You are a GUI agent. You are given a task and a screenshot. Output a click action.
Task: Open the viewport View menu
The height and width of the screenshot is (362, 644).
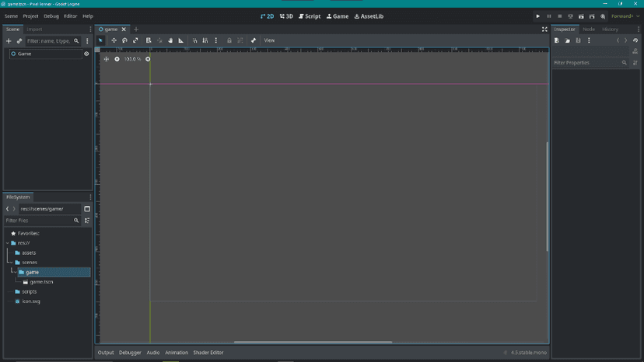coord(269,40)
